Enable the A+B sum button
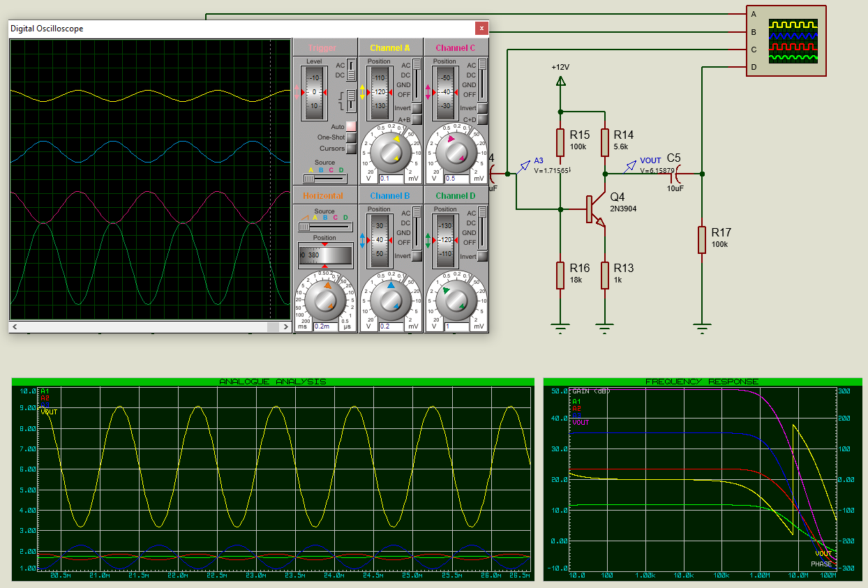868x588 pixels. coord(417,119)
